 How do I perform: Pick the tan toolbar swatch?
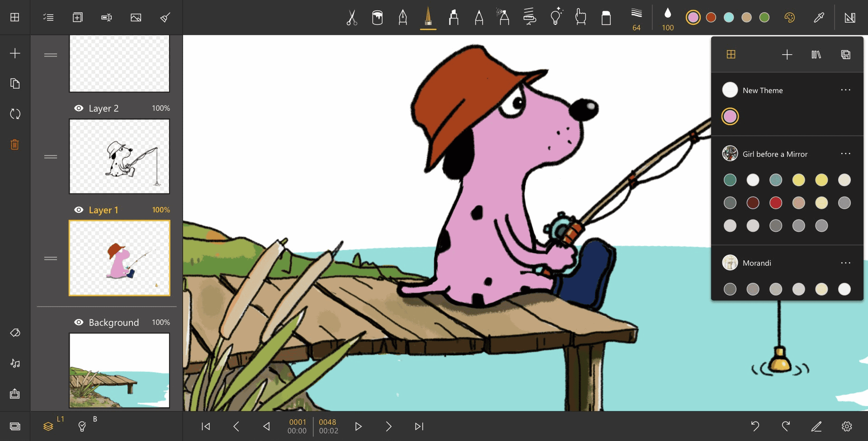point(746,17)
